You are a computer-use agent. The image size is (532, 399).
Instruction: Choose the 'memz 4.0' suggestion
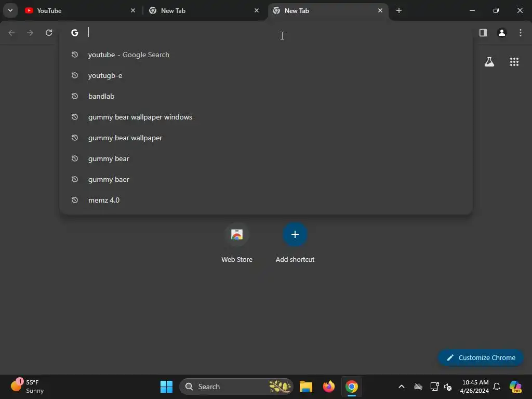coord(266,200)
